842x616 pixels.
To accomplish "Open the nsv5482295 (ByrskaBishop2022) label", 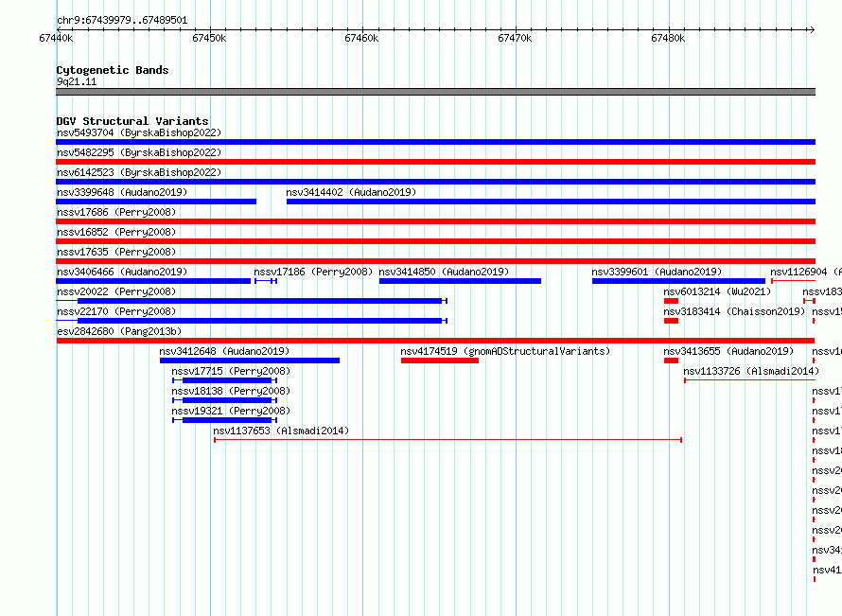I will click(x=139, y=152).
